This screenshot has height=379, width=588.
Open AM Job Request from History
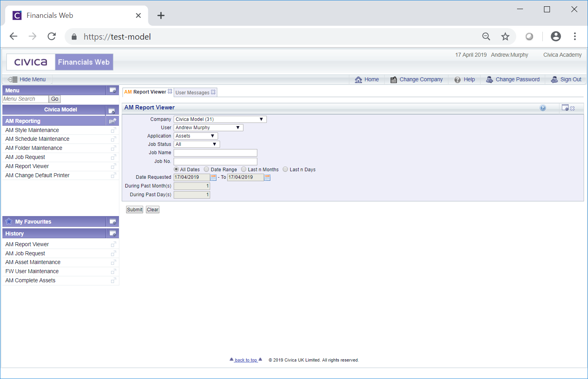25,253
